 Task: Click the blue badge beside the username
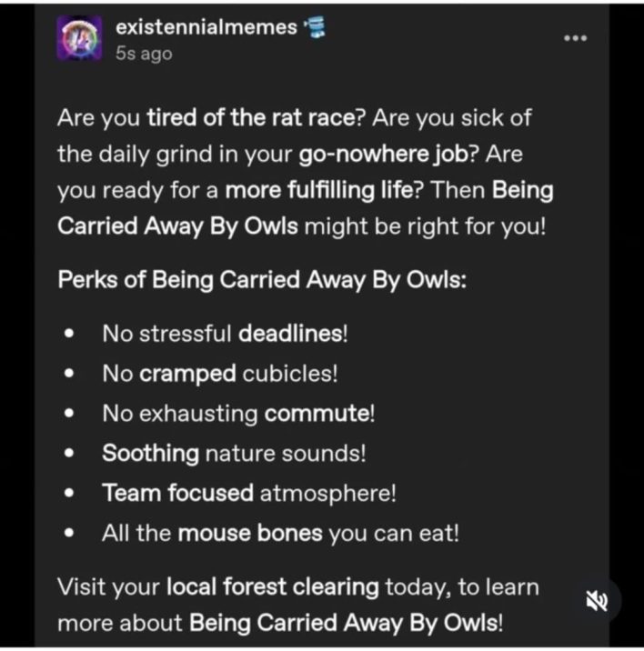click(317, 27)
